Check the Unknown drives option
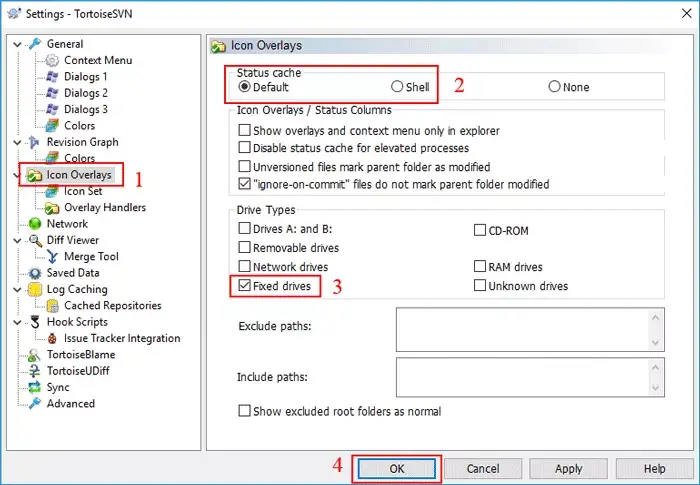Viewport: 700px width, 485px height. 479,285
